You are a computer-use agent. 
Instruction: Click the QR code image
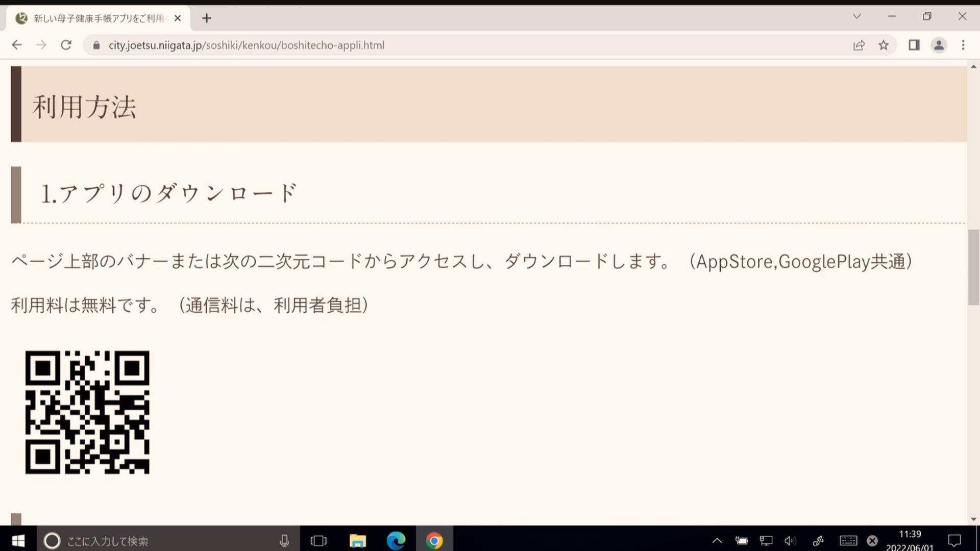(x=87, y=412)
